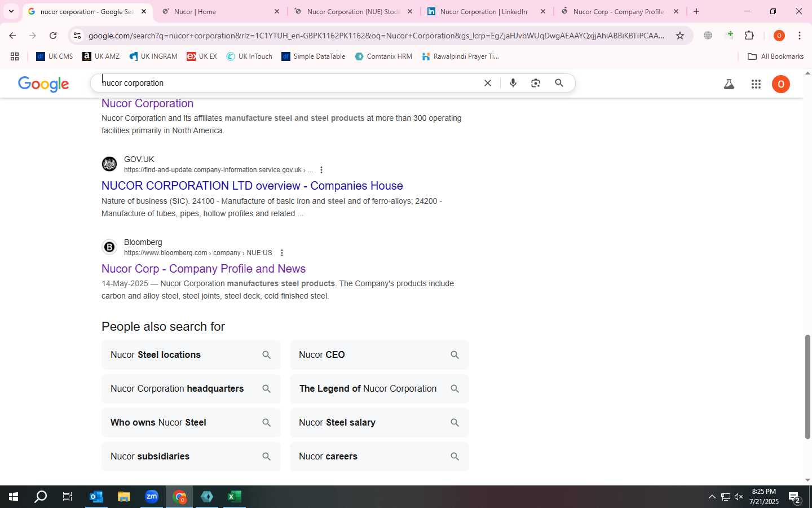This screenshot has height=508, width=812.
Task: Open more options for Bloomberg result
Action: pos(282,253)
